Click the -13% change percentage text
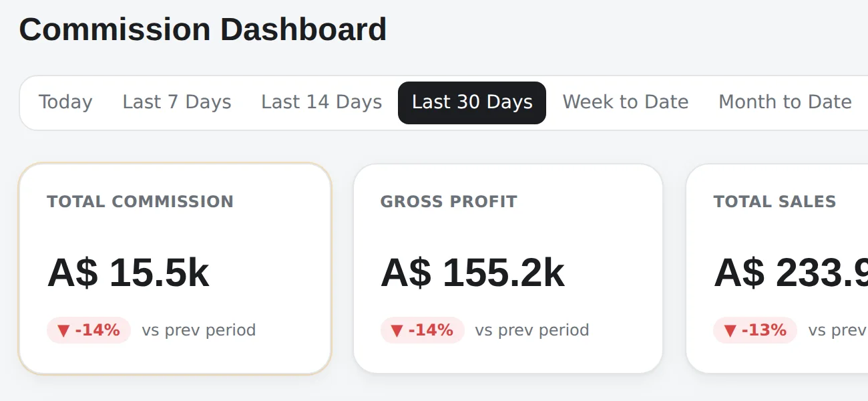This screenshot has height=401, width=868. click(x=764, y=330)
